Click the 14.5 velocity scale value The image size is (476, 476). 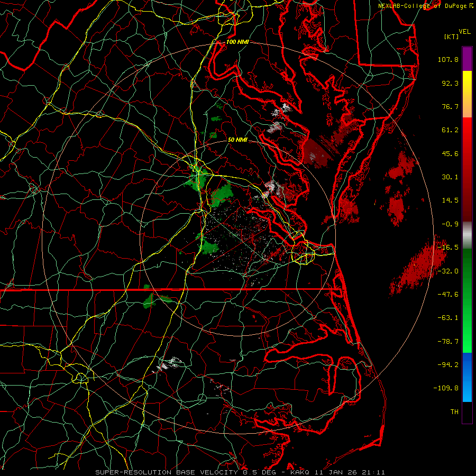pyautogui.click(x=450, y=200)
